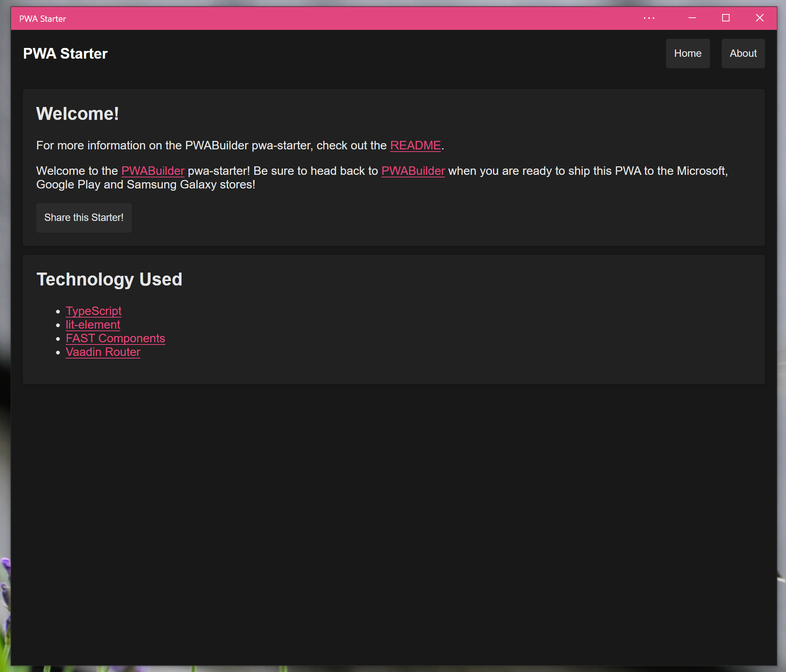This screenshot has width=786, height=672.
Task: Follow the lit-element link
Action: (x=93, y=325)
